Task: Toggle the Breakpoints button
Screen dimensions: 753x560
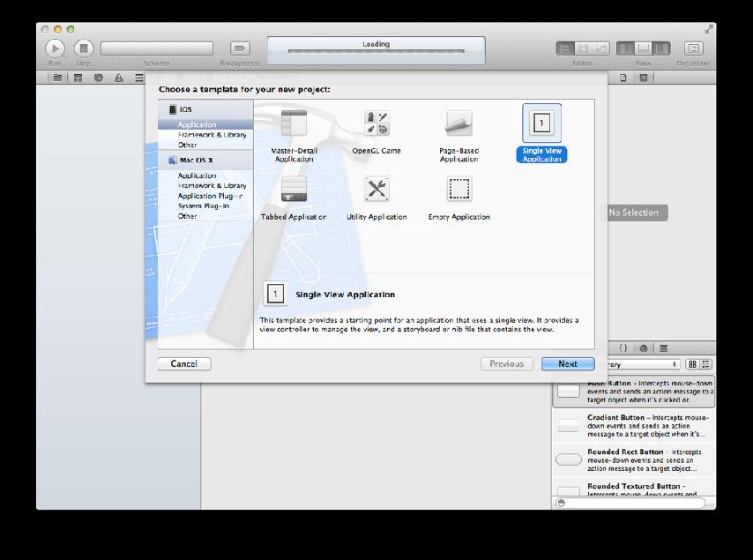Action: coord(240,48)
